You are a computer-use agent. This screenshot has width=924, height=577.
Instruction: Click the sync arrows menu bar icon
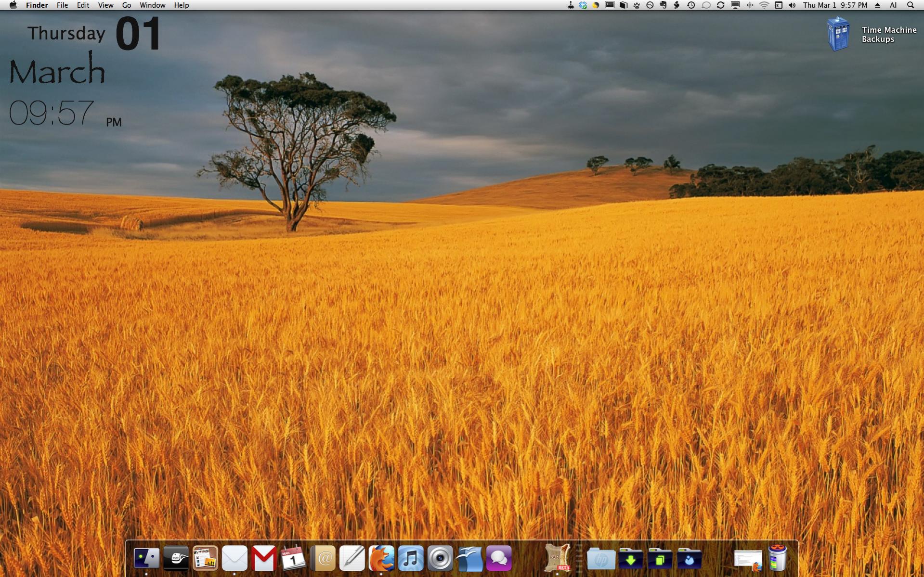coord(721,5)
